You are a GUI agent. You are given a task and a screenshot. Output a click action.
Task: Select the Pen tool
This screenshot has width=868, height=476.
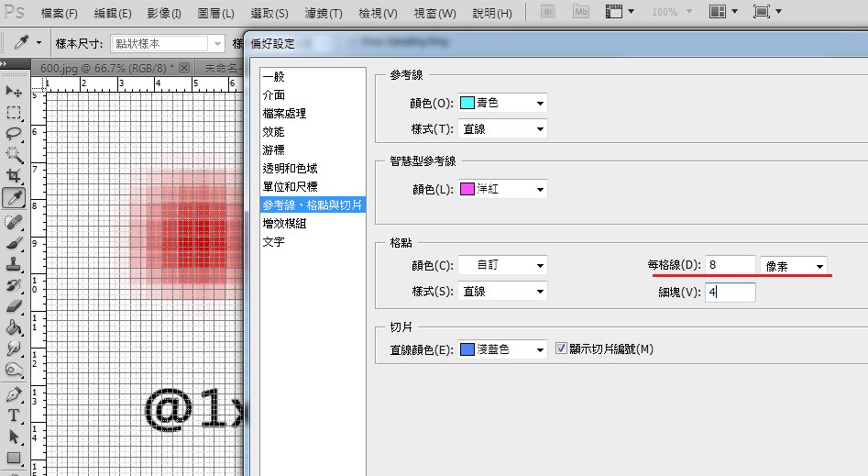tap(14, 394)
